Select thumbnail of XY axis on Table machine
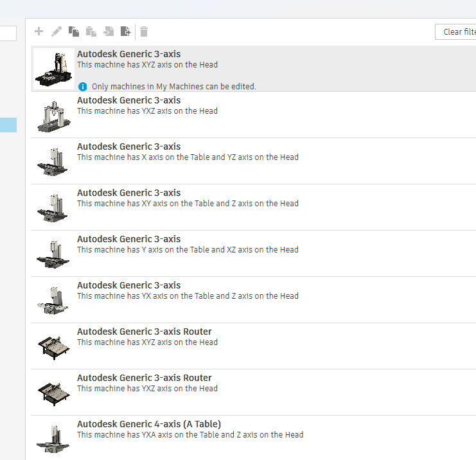Image resolution: width=476 pixels, height=460 pixels. point(53,208)
